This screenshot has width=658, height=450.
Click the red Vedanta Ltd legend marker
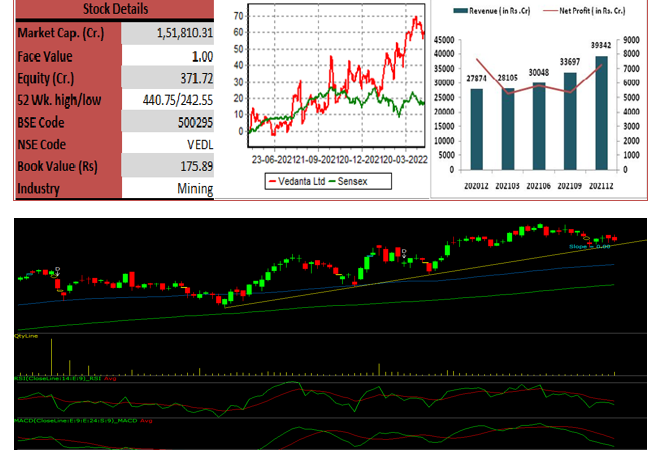(272, 181)
